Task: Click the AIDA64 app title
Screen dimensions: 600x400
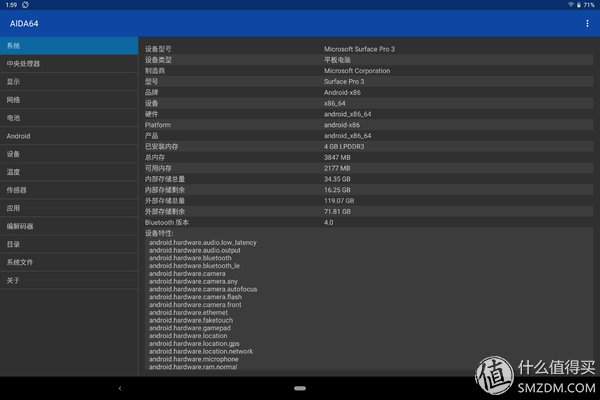Action: pos(24,23)
